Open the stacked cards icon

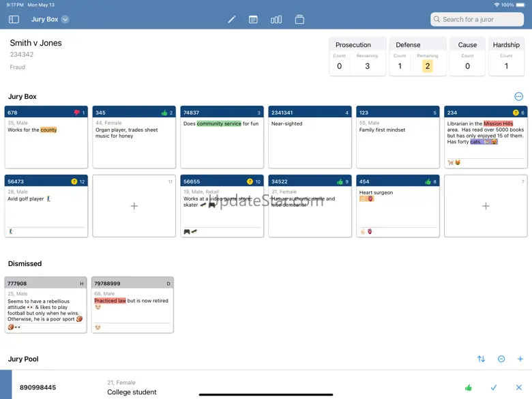(x=299, y=19)
